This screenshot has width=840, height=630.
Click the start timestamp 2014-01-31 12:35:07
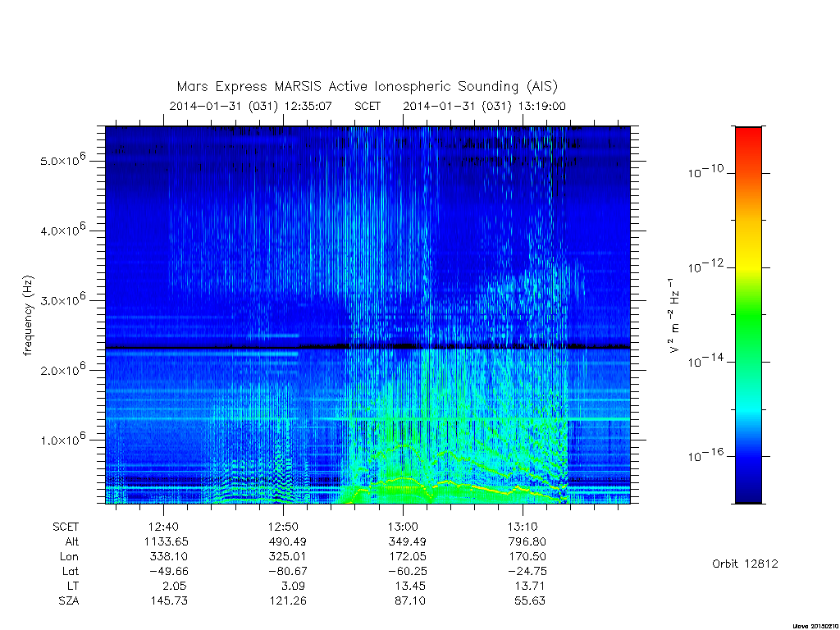click(x=251, y=106)
